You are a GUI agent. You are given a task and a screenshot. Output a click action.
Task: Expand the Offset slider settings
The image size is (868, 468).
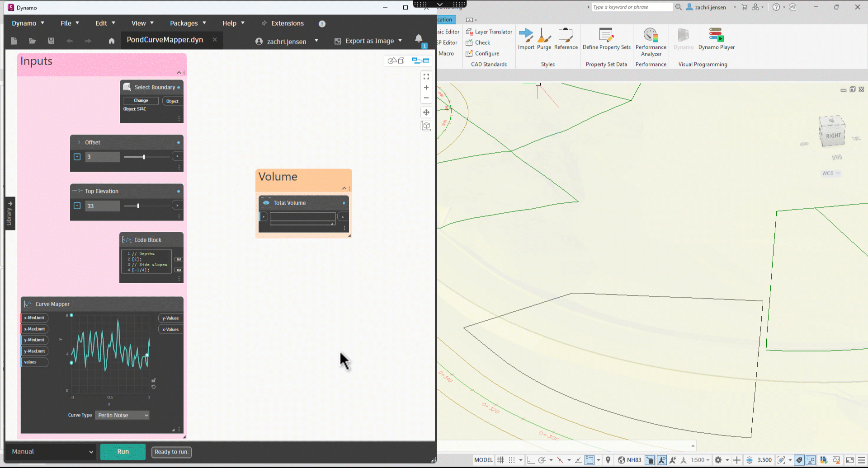coord(77,157)
